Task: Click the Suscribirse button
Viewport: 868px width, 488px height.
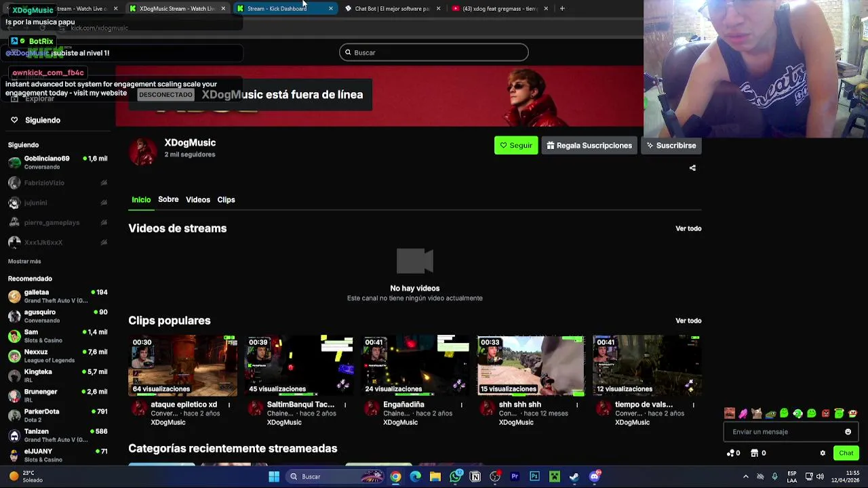Action: point(671,146)
